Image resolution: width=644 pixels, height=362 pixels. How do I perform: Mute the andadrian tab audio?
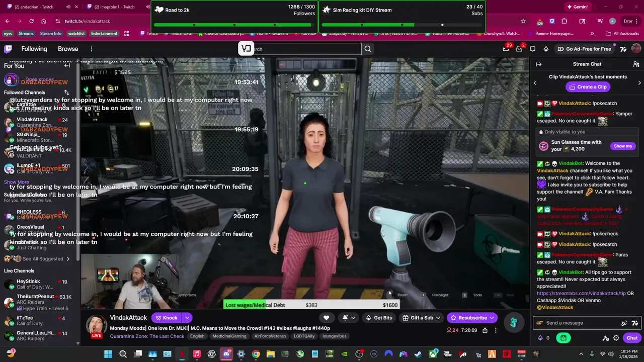tap(68, 7)
